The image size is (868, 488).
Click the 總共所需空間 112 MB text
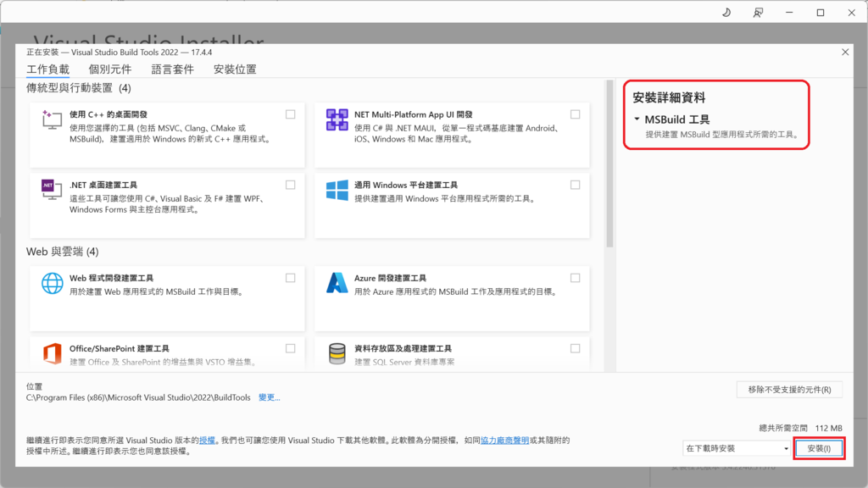[x=800, y=428]
